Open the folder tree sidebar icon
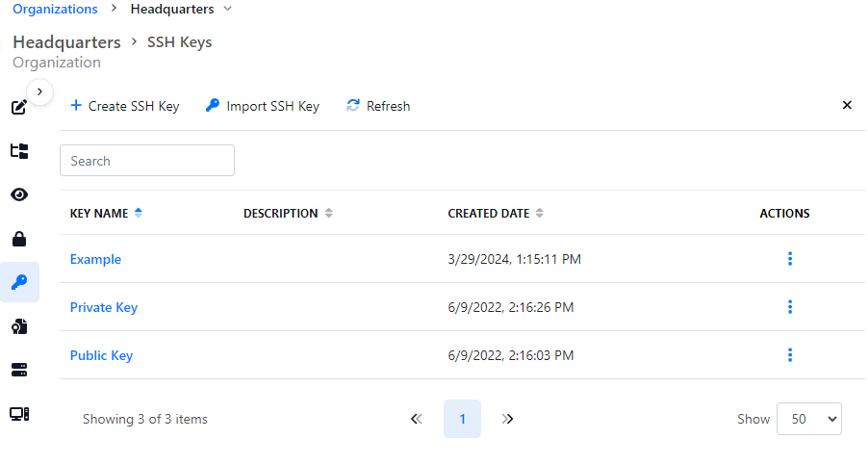 (x=19, y=151)
